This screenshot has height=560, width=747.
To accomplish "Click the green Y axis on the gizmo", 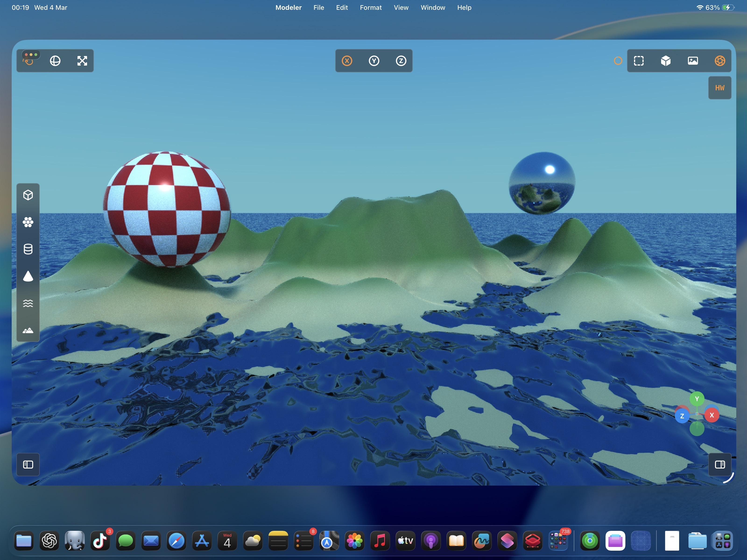I will pos(697,399).
